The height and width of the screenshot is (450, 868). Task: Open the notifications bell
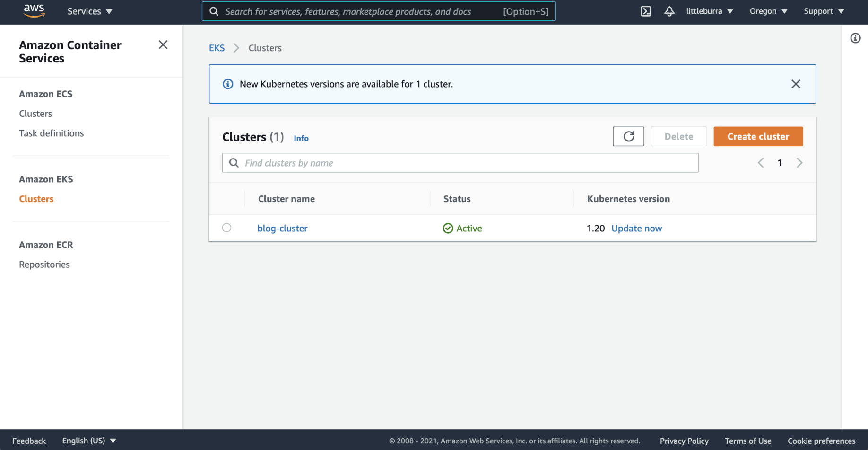click(x=669, y=11)
